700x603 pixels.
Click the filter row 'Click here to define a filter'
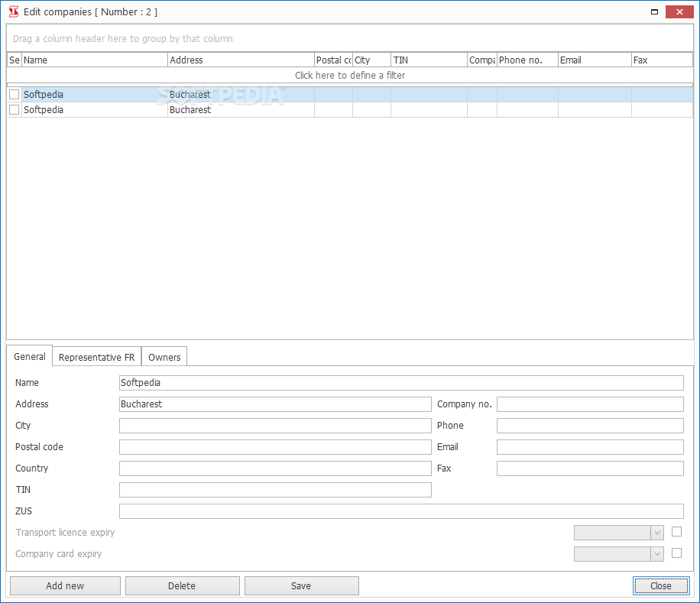click(350, 75)
